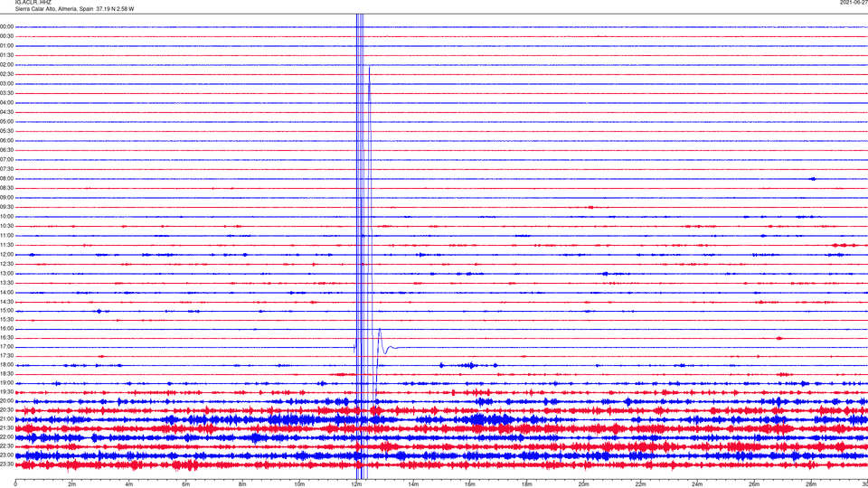Click the 18:00 time label

click(6, 364)
